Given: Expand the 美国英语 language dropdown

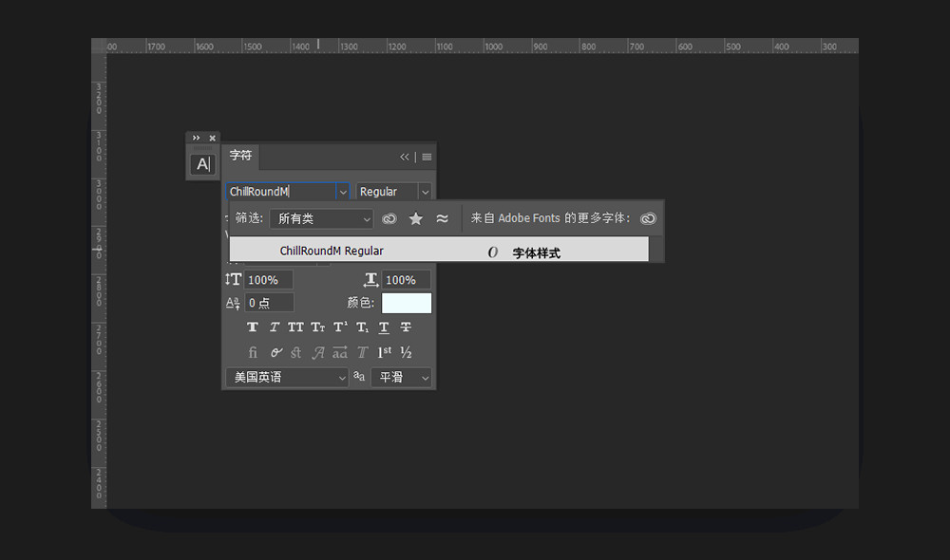Looking at the screenshot, I should (287, 377).
